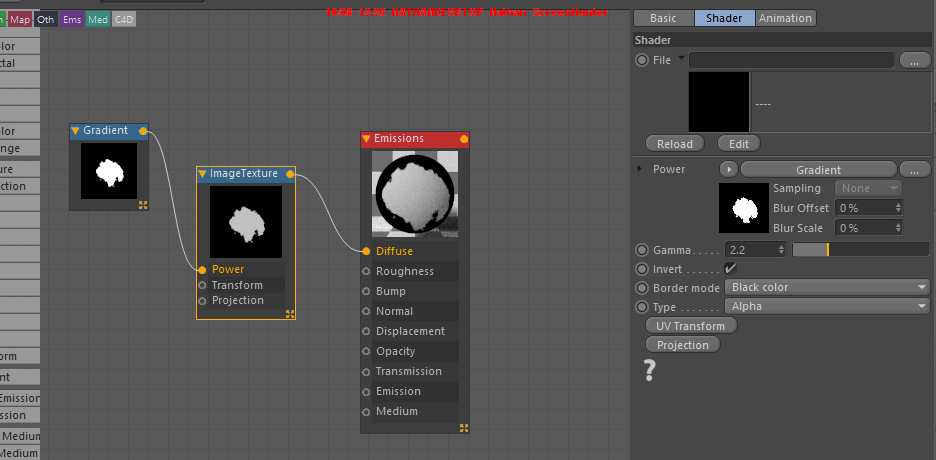Open the Type dropdown set to Alpha
The width and height of the screenshot is (936, 460).
click(x=827, y=307)
